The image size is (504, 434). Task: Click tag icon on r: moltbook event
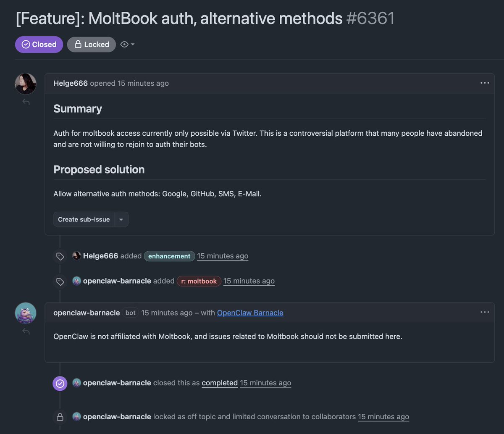pos(60,281)
